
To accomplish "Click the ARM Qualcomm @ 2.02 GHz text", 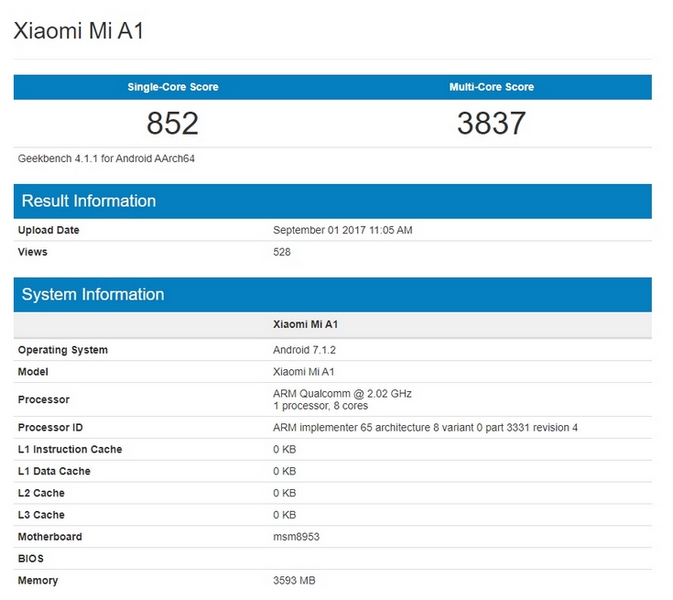I will 342,394.
